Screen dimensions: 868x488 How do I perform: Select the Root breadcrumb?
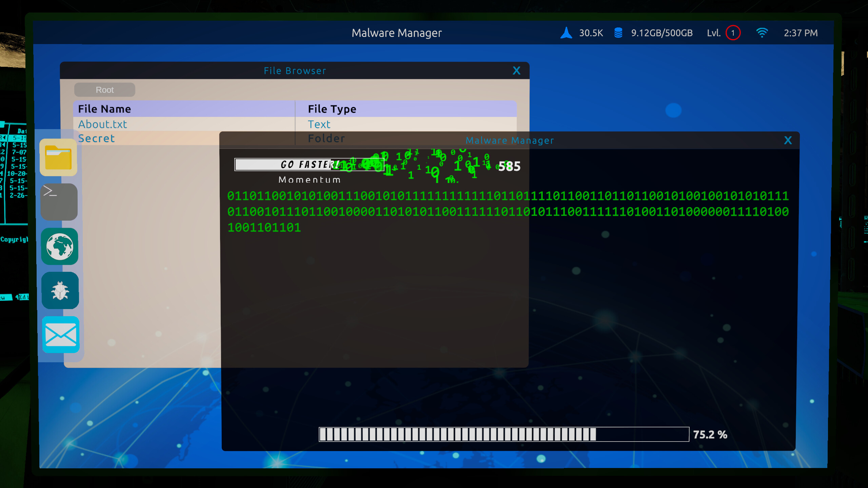tap(104, 89)
